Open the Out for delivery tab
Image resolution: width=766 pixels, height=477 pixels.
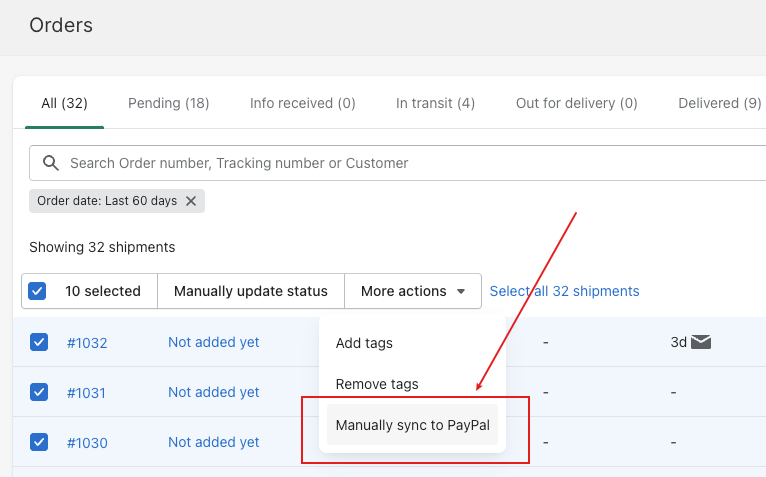pyautogui.click(x=576, y=103)
